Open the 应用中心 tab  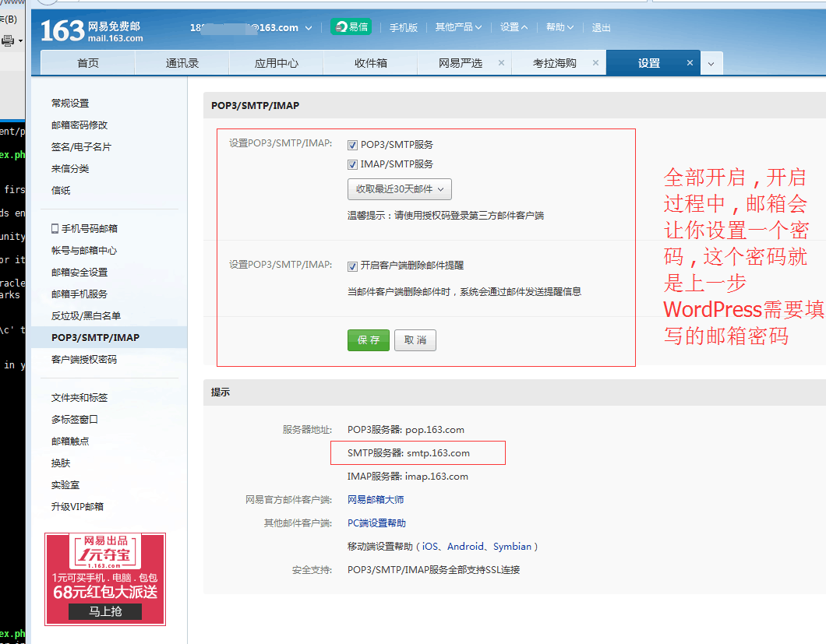point(276,63)
